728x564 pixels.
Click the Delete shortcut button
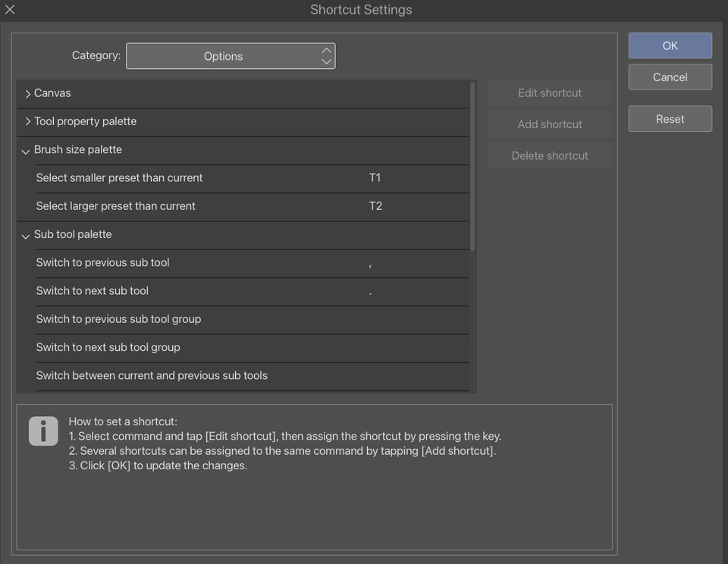click(550, 155)
